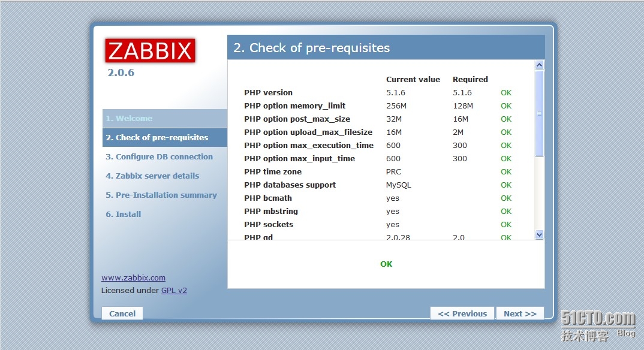Click the "2M" required upload size

click(x=458, y=132)
